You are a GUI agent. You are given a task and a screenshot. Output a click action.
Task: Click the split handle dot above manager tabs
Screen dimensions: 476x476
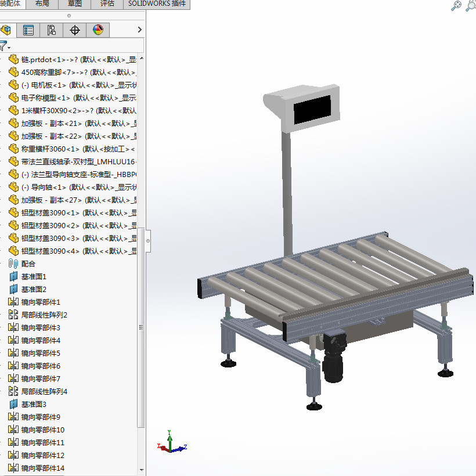[x=69, y=16]
